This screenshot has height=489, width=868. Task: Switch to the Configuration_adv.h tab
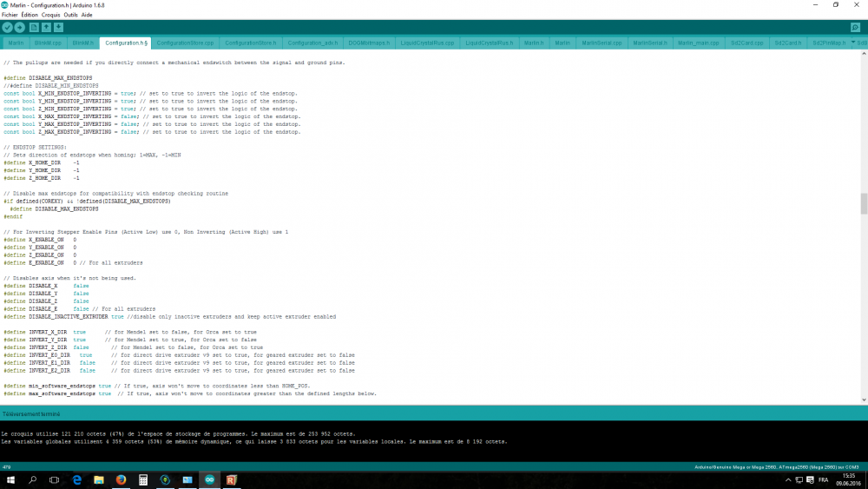tap(312, 43)
